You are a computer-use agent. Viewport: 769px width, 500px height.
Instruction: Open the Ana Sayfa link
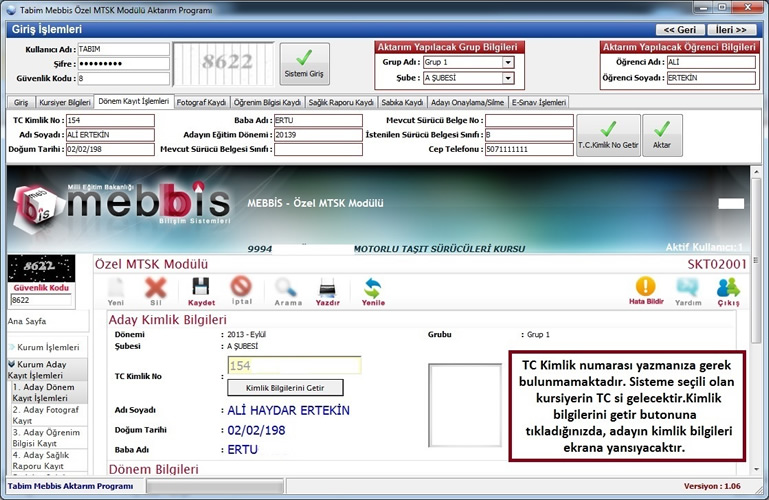tap(27, 321)
